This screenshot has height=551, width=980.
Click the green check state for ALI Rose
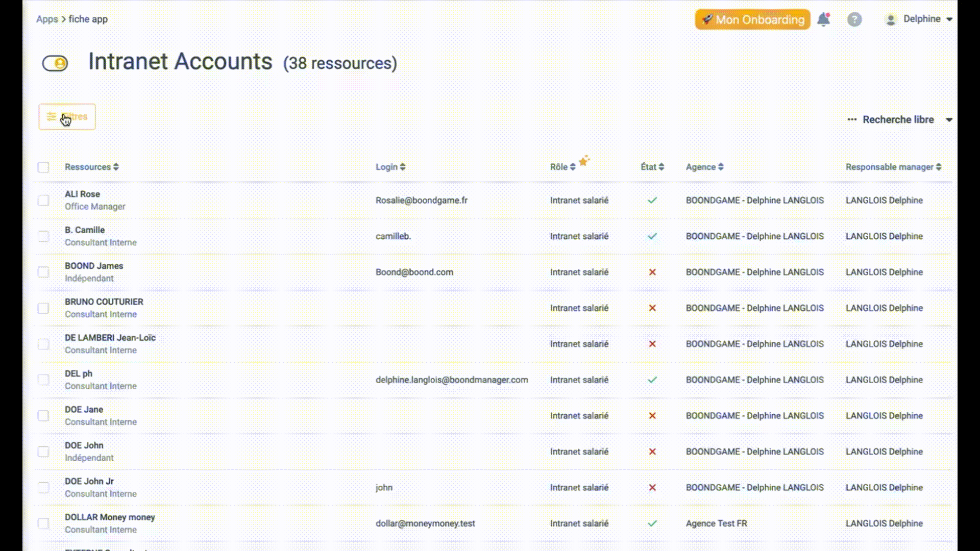click(652, 201)
